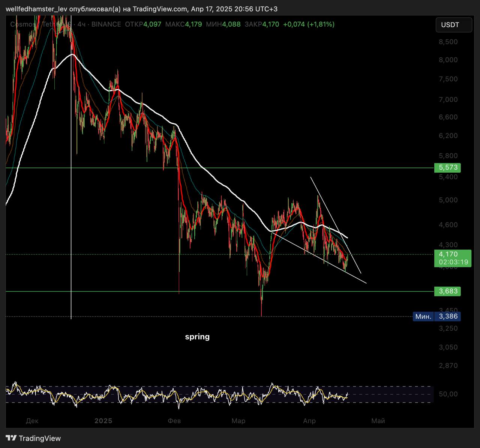Viewport: 480px width, 448px height.
Task: Click the Мар month label on time axis
Action: click(238, 421)
